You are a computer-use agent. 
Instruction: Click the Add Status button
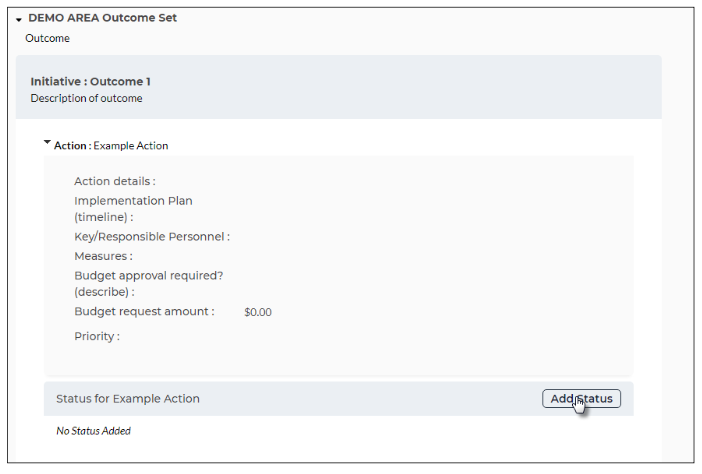tap(581, 398)
